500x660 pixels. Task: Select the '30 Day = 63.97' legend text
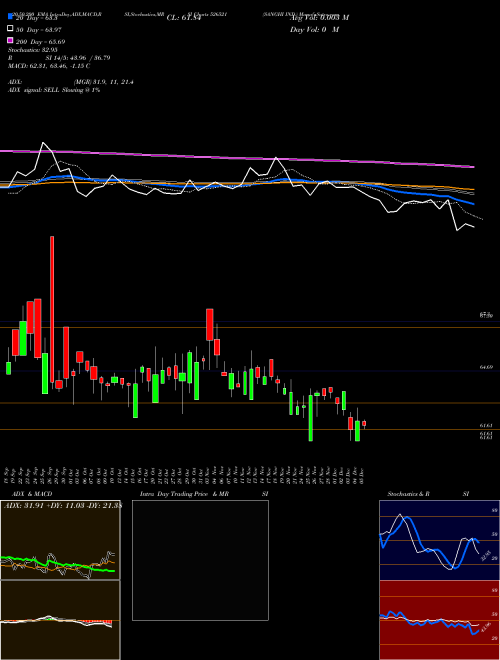point(39,30)
